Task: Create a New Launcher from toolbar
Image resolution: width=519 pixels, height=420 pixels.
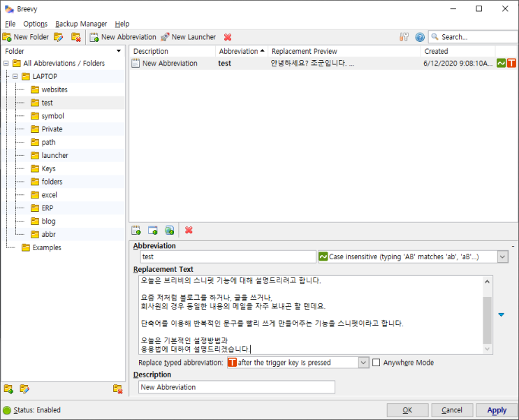Action: (x=188, y=37)
